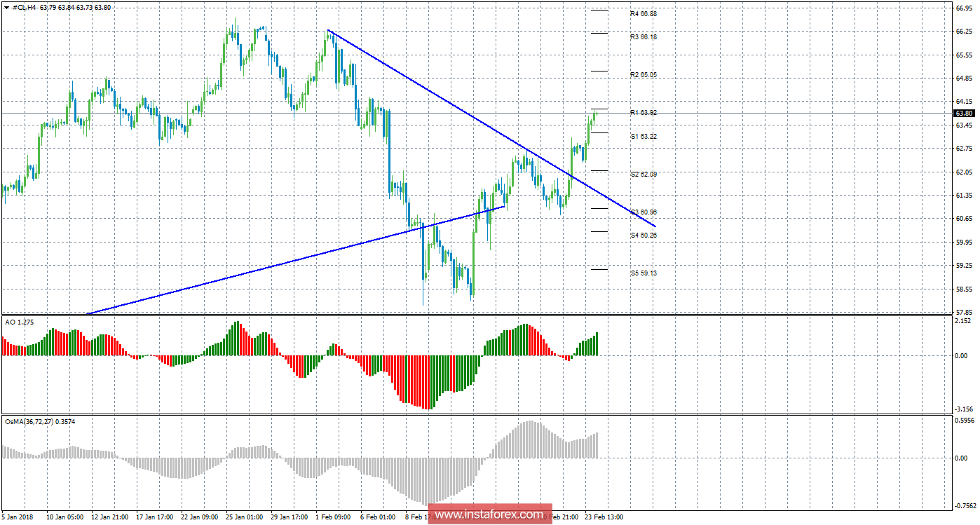
Task: Click the OsMA scale value -0.7562
Action: coord(964,505)
